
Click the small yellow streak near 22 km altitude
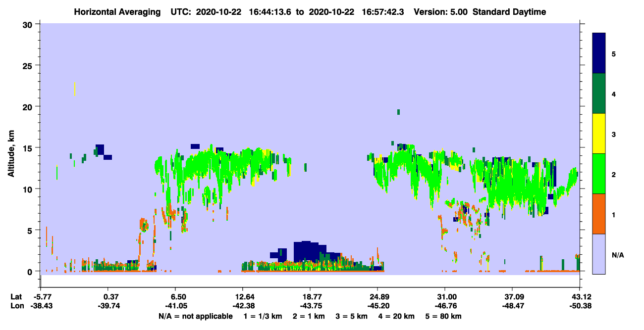74,89
